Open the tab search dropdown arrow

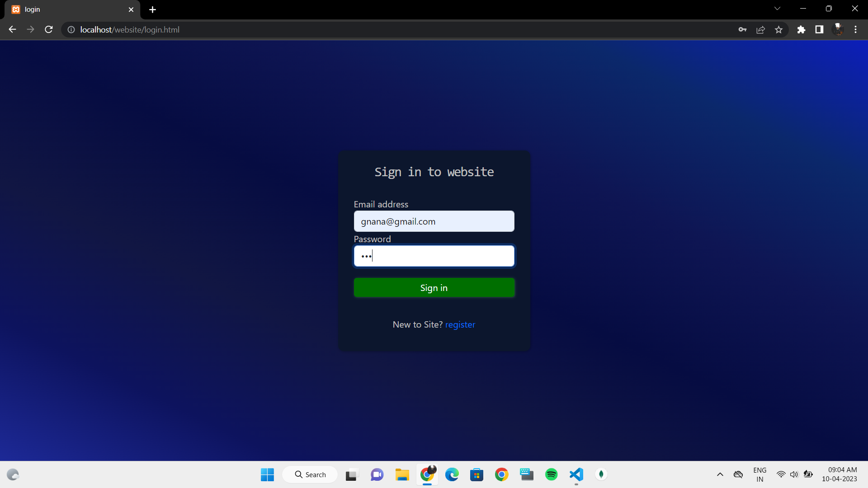777,9
